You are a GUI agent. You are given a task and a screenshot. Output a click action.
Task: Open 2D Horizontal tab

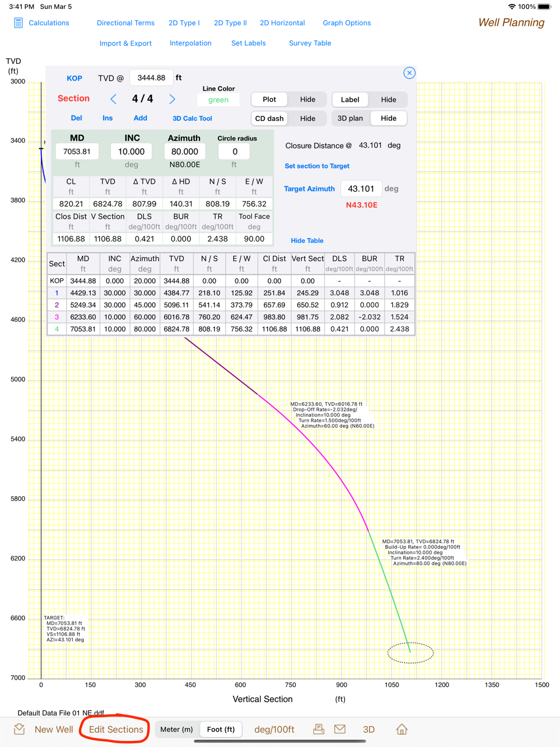click(282, 23)
